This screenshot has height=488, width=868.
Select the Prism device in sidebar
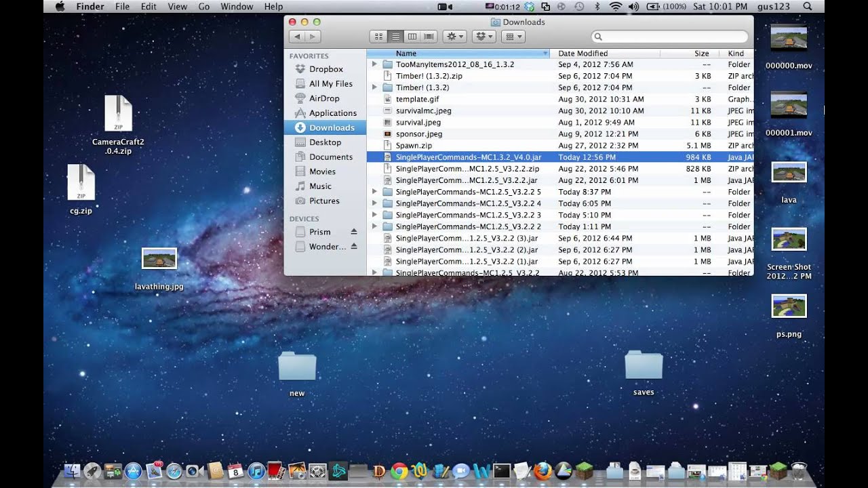[319, 232]
